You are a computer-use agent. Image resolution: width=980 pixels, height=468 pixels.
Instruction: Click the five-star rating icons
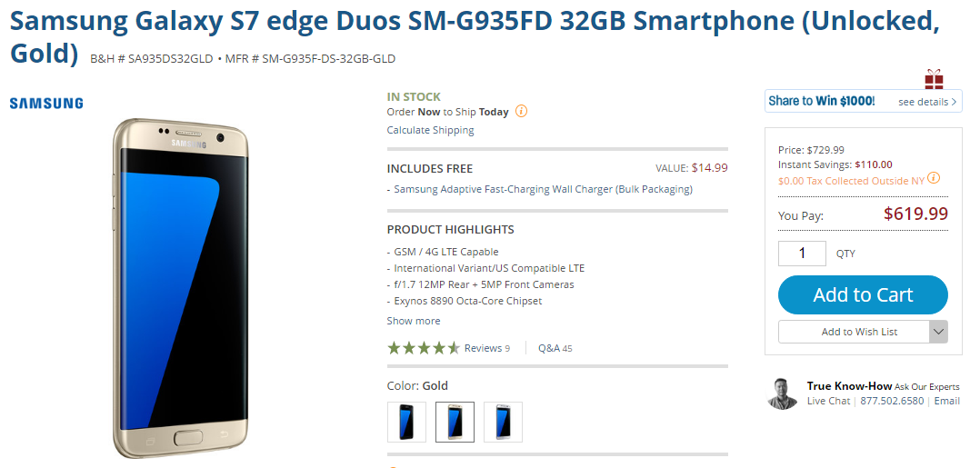point(423,348)
